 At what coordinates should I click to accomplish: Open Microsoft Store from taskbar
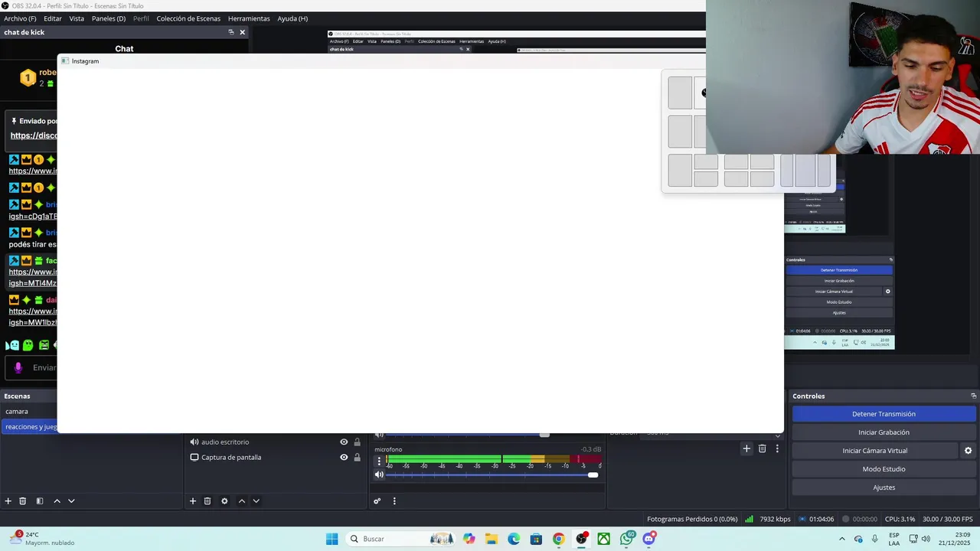point(536,539)
